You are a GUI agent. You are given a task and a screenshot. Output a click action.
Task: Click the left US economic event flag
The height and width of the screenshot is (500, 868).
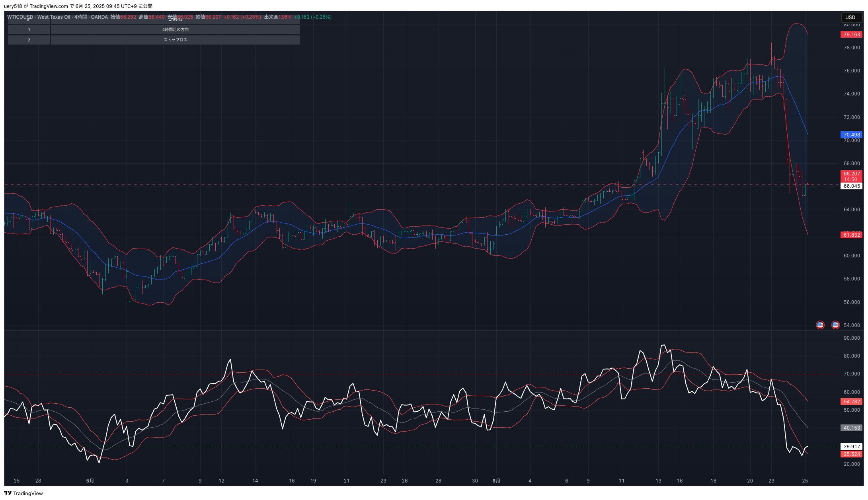pos(820,325)
